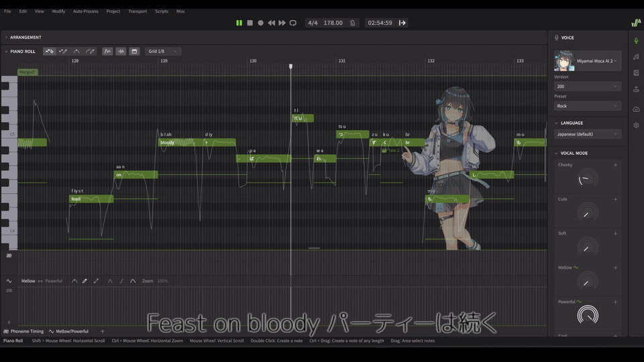Add a new parameter panel tab
644x362 pixels.
[x=102, y=331]
